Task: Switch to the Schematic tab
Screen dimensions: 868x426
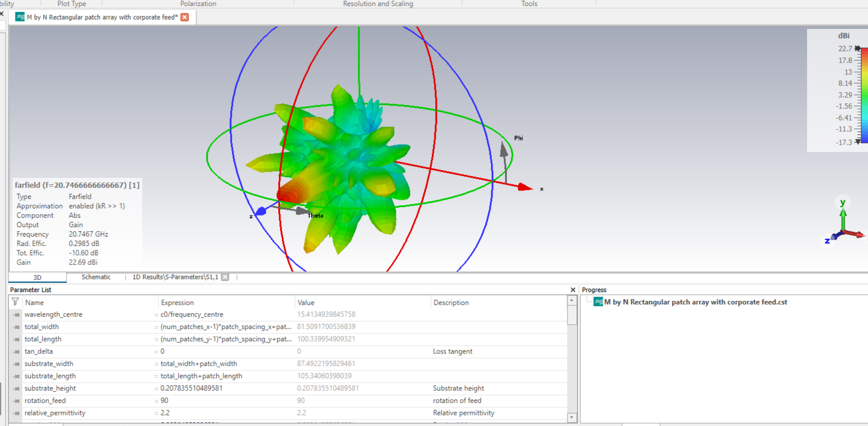Action: 96,277
